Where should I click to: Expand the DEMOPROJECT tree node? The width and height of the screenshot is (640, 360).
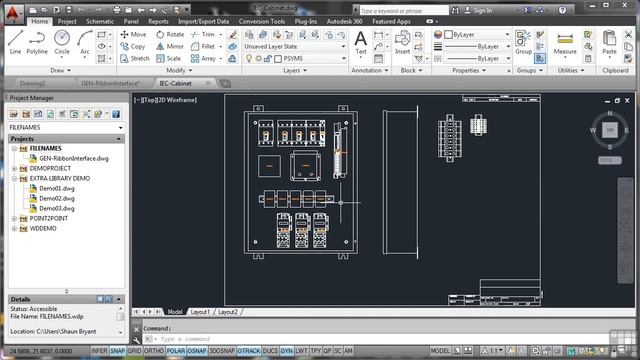pos(14,168)
